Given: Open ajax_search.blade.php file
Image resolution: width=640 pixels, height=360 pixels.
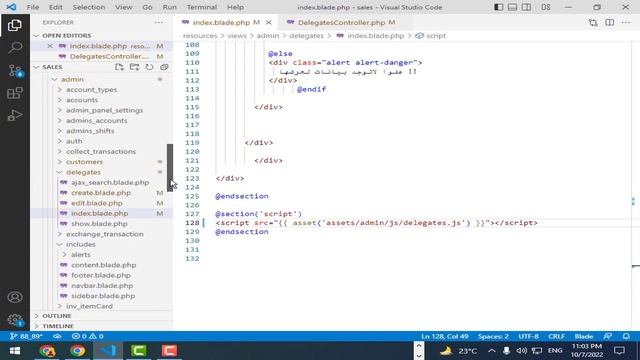Looking at the screenshot, I should [x=110, y=182].
